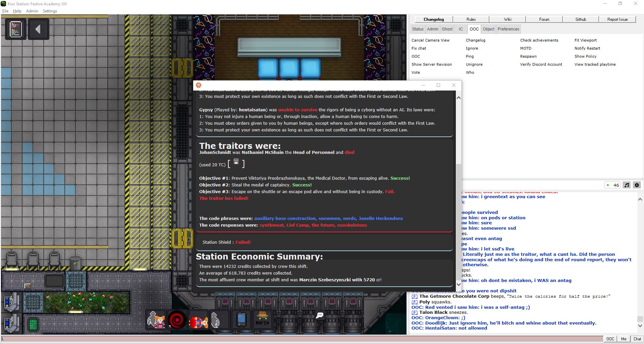The height and width of the screenshot is (344, 644).
Task: Click the Report Issue button
Action: [x=617, y=19]
